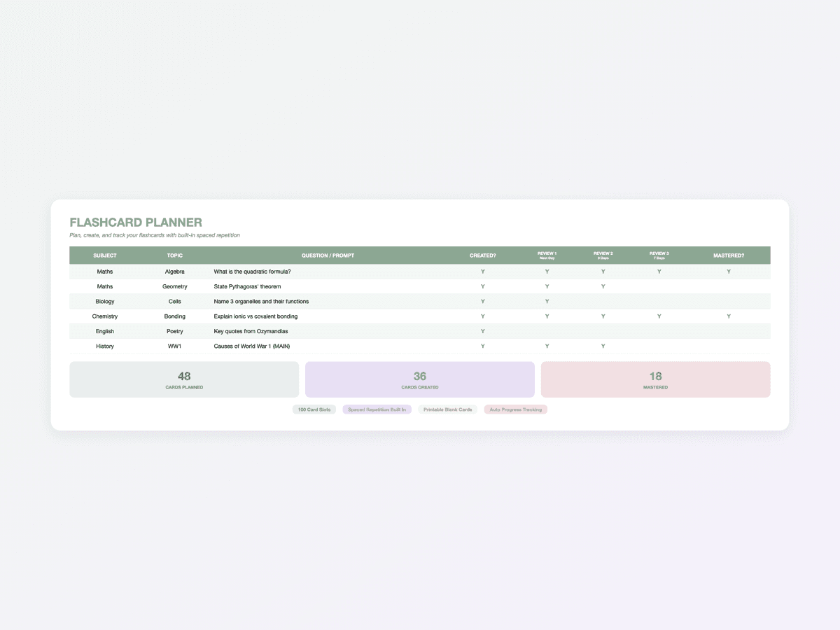Click the "Printable Blank Cards" tag
Screen dimensions: 840x630
448,409
